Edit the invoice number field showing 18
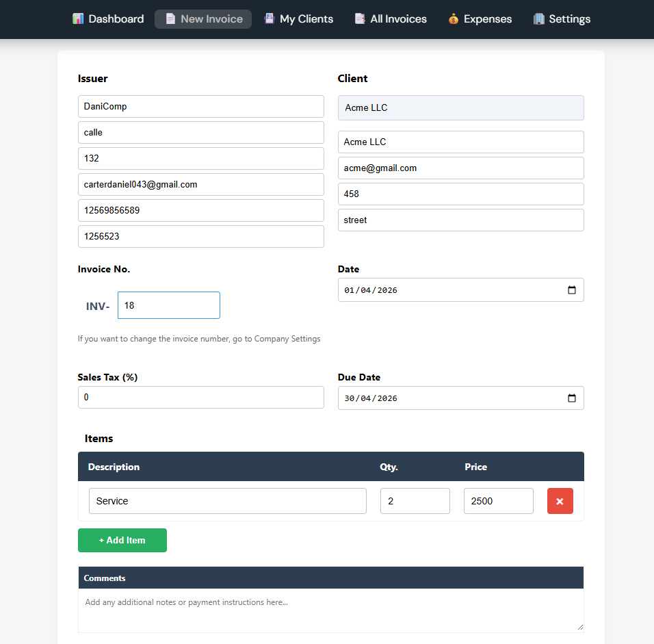This screenshot has width=654, height=644. point(168,305)
